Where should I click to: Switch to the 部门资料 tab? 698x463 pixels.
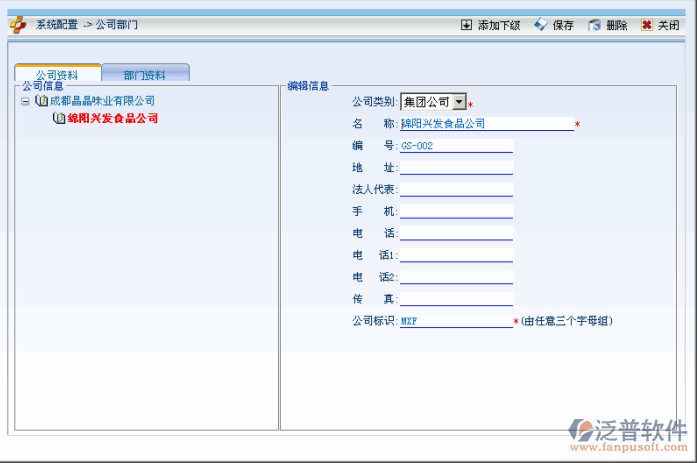pos(145,74)
